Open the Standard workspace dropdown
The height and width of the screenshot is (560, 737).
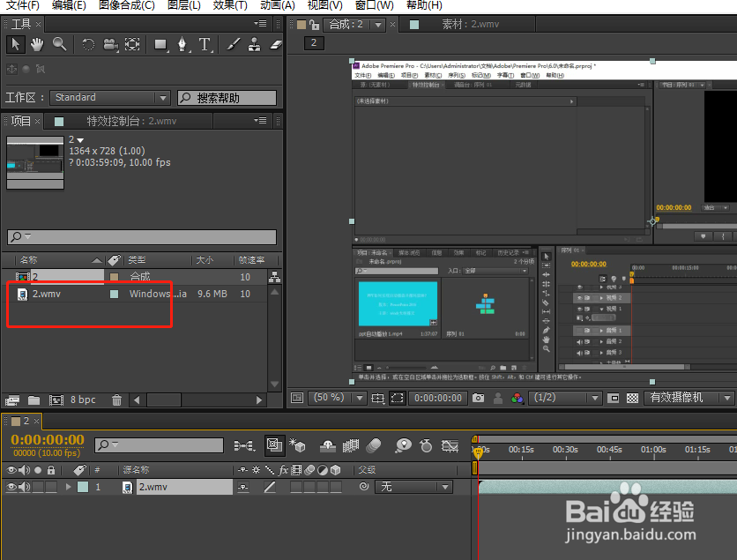click(109, 97)
